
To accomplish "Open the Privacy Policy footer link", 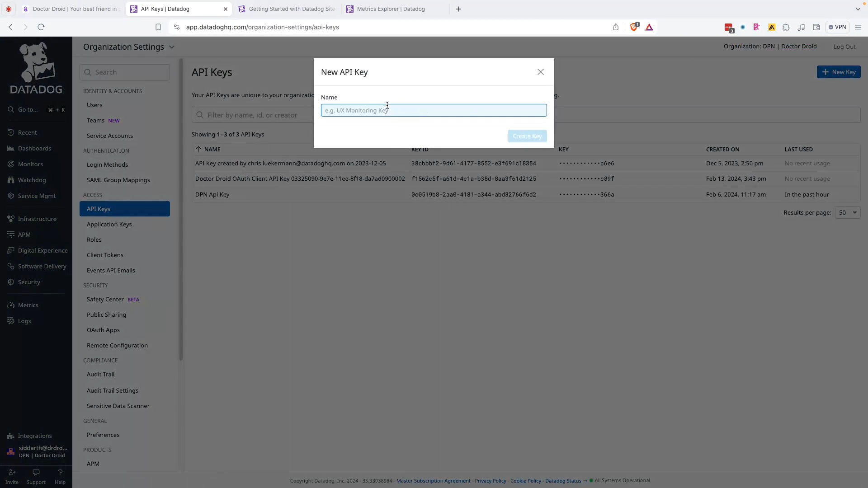I will (490, 481).
